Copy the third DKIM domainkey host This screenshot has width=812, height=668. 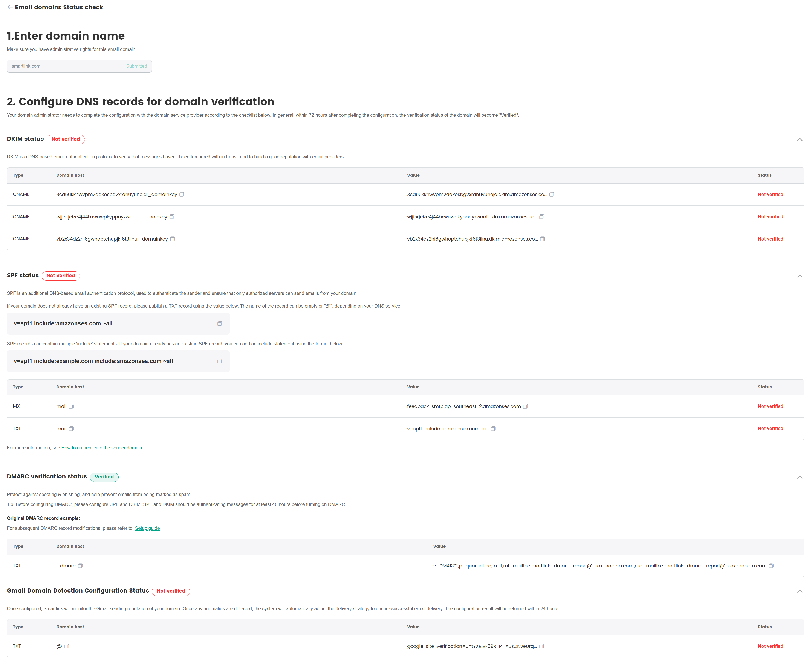[x=173, y=239]
